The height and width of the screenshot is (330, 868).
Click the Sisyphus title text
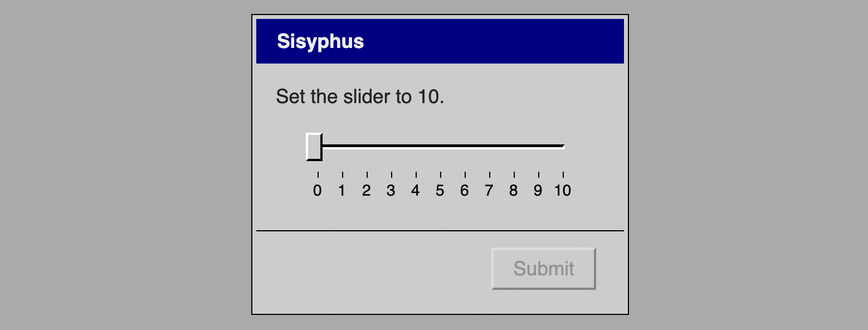point(320,41)
